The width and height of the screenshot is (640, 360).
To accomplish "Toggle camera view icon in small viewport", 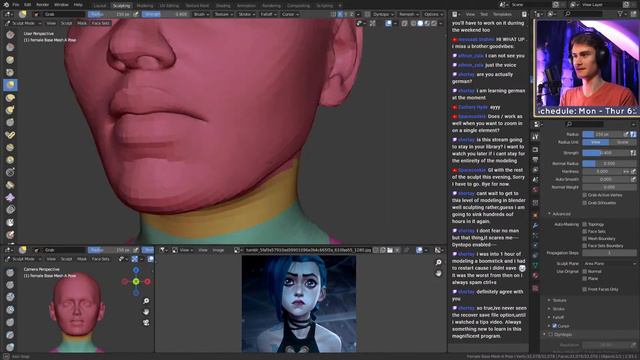I will tap(146, 322).
